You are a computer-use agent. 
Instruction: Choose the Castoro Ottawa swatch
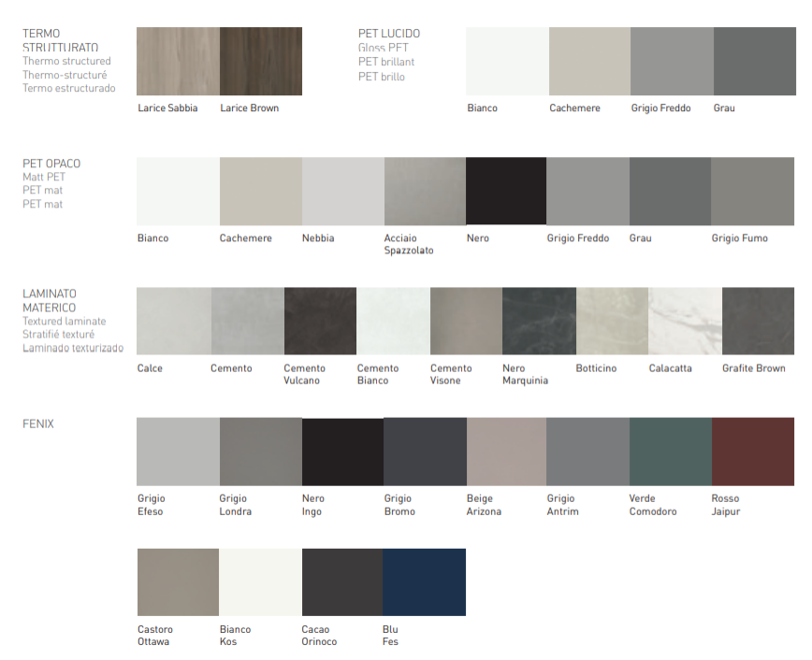pos(178,582)
